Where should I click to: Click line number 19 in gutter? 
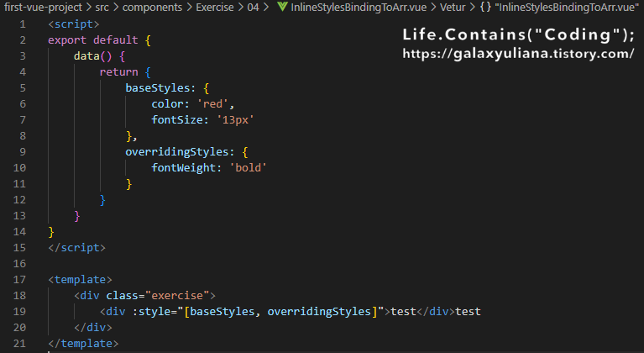[x=19, y=312]
